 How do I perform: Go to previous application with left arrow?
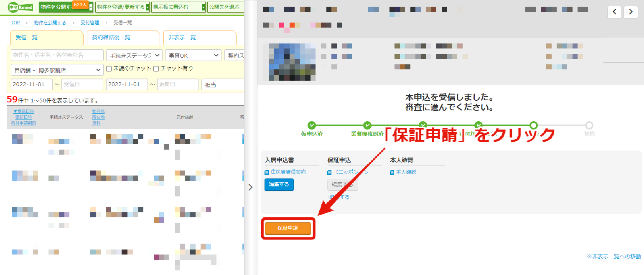click(614, 12)
